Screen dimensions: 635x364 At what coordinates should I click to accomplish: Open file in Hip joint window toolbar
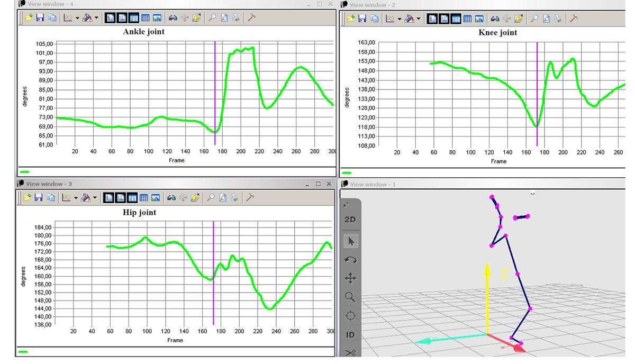click(27, 197)
